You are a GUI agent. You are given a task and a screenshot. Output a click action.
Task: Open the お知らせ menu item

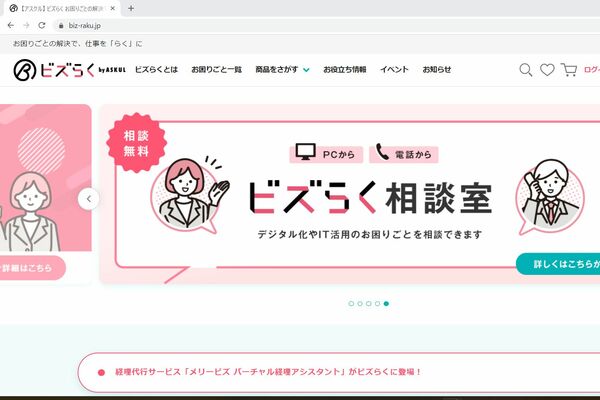(x=437, y=69)
